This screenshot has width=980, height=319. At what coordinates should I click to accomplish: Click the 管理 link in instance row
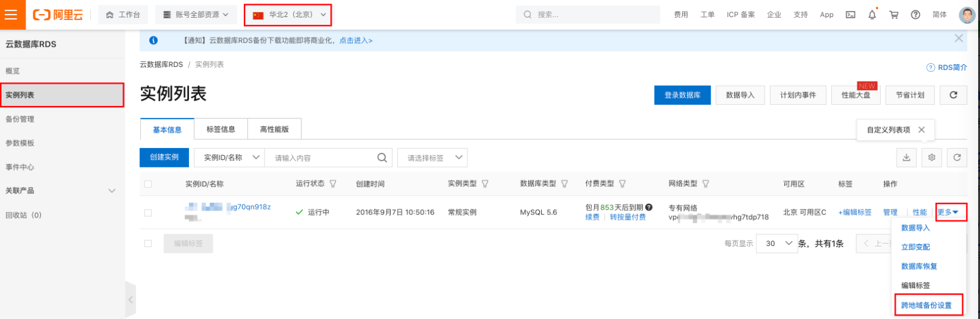890,212
